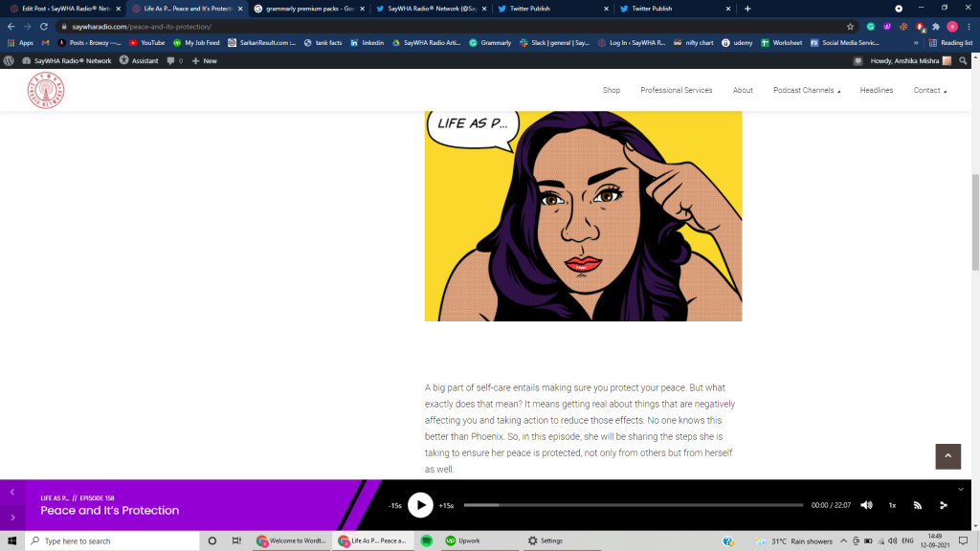This screenshot has height=551, width=980.
Task: Open the Grammarly extension icon
Action: [x=871, y=26]
